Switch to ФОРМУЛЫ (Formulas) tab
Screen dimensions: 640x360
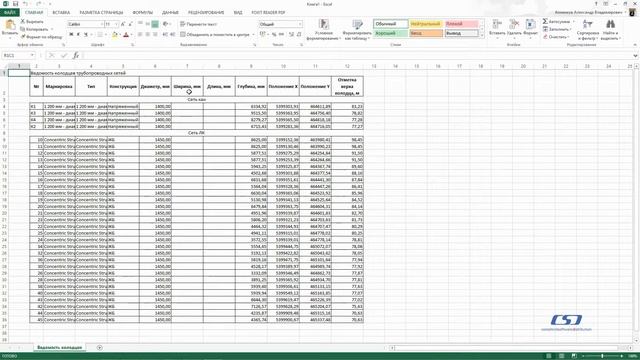point(143,13)
